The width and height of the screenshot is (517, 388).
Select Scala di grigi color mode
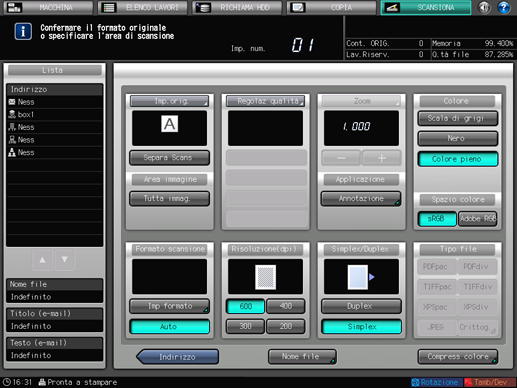458,118
